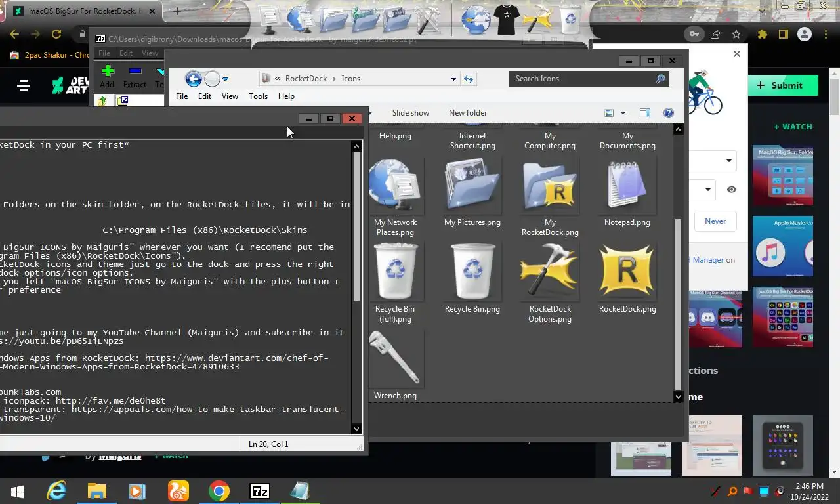840x504 pixels.
Task: Open 7-Zip Edit menu
Action: coord(126,53)
